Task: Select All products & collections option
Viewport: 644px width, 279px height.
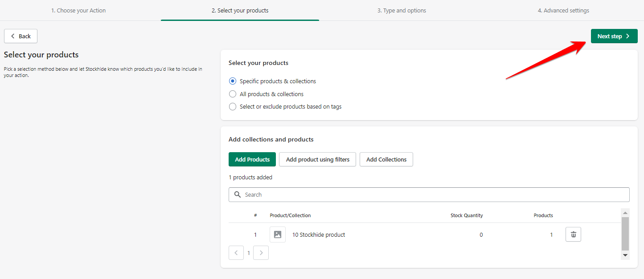Action: coord(233,94)
